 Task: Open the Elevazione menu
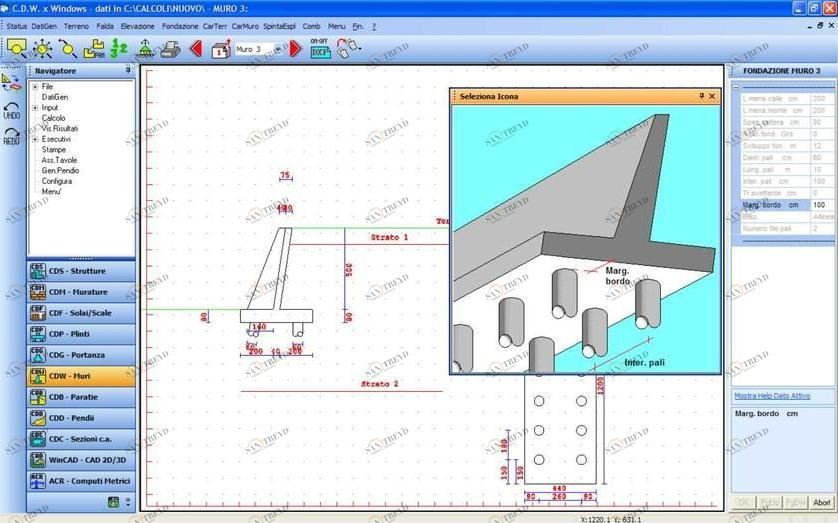click(x=137, y=26)
